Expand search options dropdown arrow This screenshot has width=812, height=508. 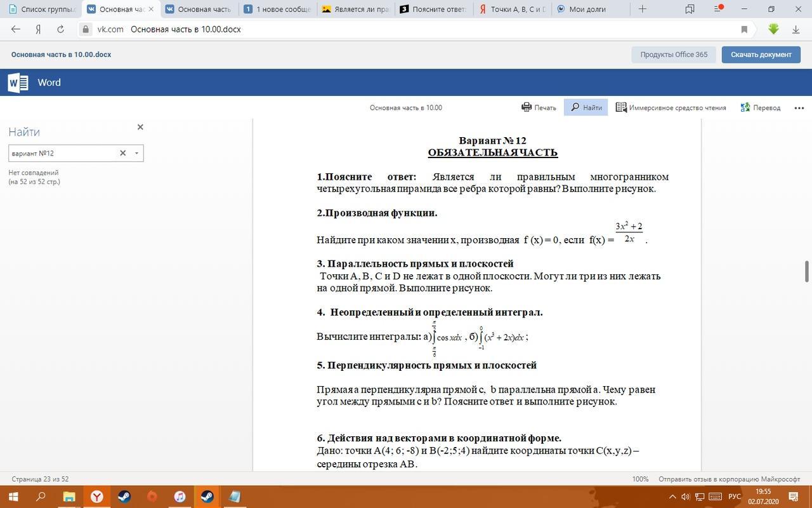[136, 153]
